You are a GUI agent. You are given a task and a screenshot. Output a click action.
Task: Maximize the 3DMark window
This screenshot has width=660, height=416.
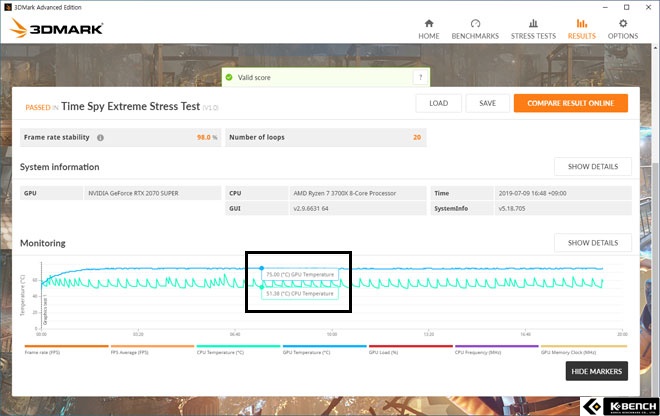point(626,7)
